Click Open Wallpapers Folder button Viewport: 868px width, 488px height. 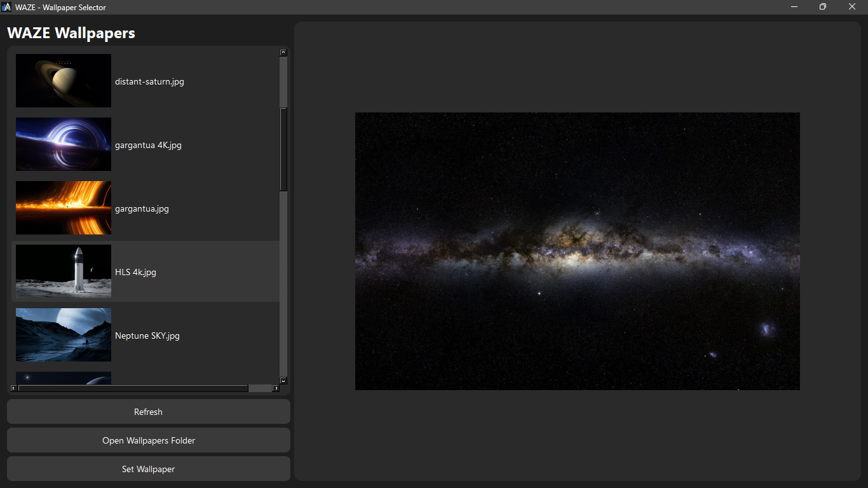149,440
